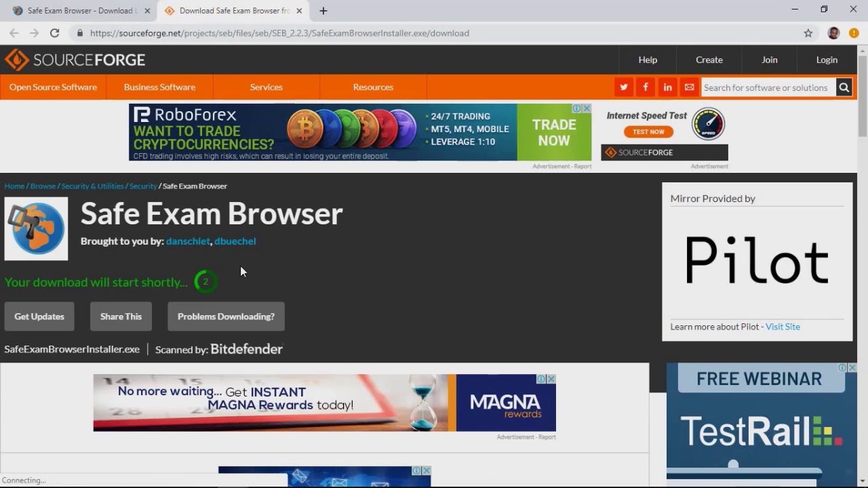Click the browser address bar URL

click(x=279, y=33)
